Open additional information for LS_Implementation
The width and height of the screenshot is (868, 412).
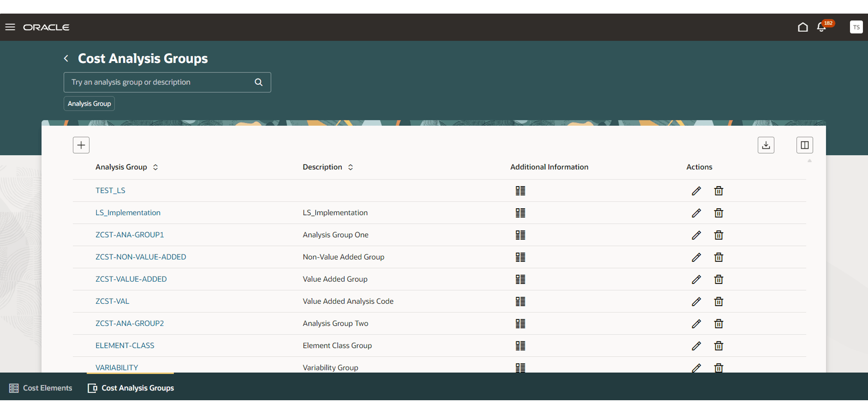(x=520, y=213)
